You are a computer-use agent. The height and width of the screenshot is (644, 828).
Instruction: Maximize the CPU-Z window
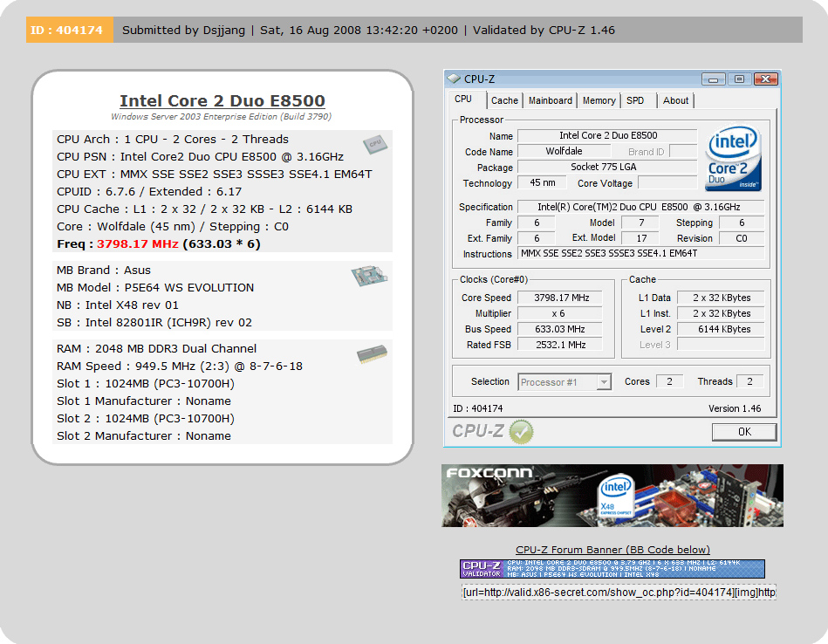739,79
